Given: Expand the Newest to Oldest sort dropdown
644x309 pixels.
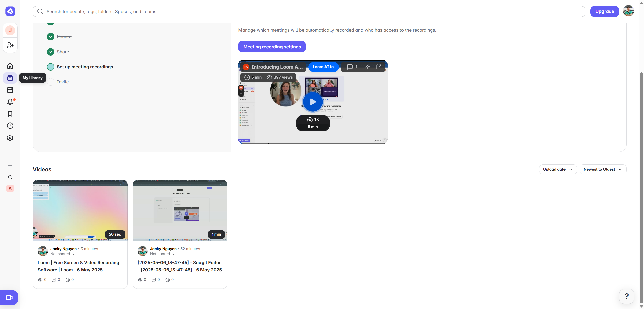Looking at the screenshot, I should point(603,169).
